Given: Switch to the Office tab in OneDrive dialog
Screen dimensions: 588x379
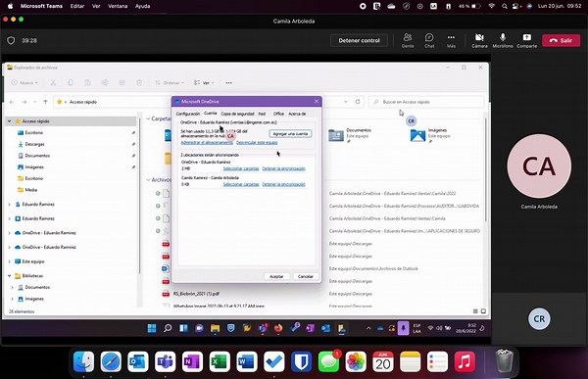Looking at the screenshot, I should pyautogui.click(x=278, y=114).
